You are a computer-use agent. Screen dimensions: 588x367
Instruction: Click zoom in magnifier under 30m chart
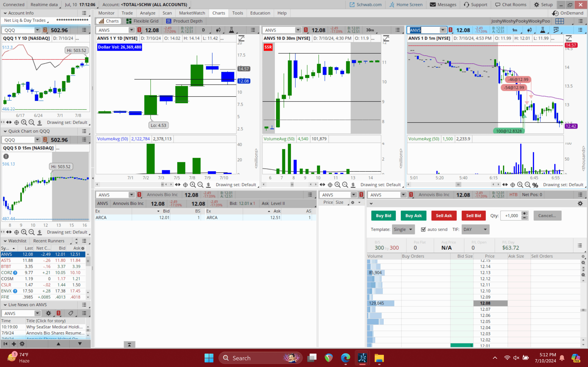point(337,185)
